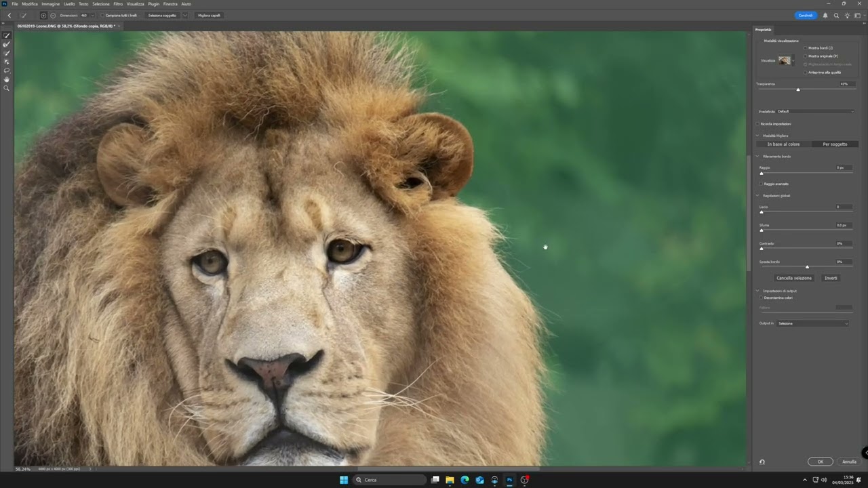Click the Windows taskbar Cerca search box

[390, 480]
